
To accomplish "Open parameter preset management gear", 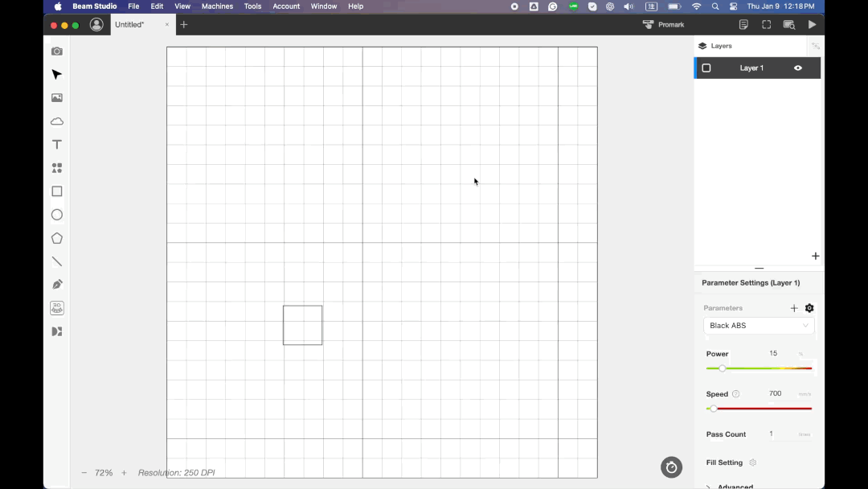I will coord(809,308).
